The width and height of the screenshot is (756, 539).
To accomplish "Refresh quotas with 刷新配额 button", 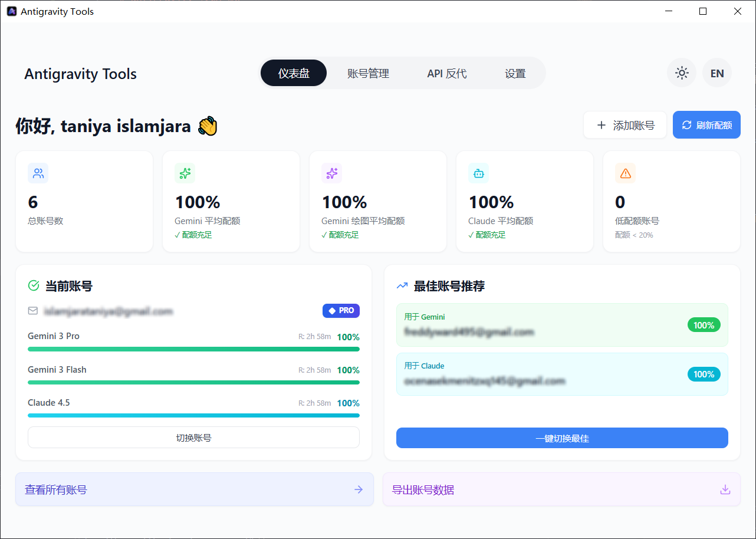I will click(706, 125).
